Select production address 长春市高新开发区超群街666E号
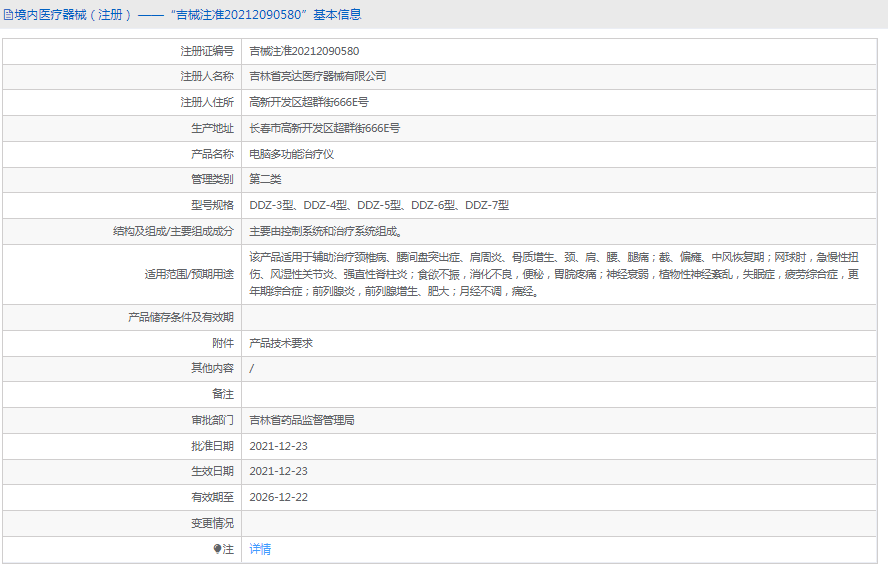 tap(325, 129)
